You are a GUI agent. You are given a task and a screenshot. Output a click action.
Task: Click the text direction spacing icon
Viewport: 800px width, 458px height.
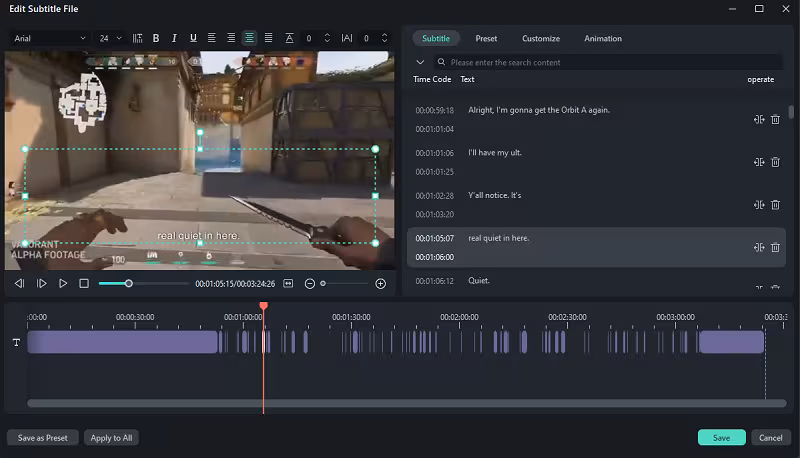[137, 38]
